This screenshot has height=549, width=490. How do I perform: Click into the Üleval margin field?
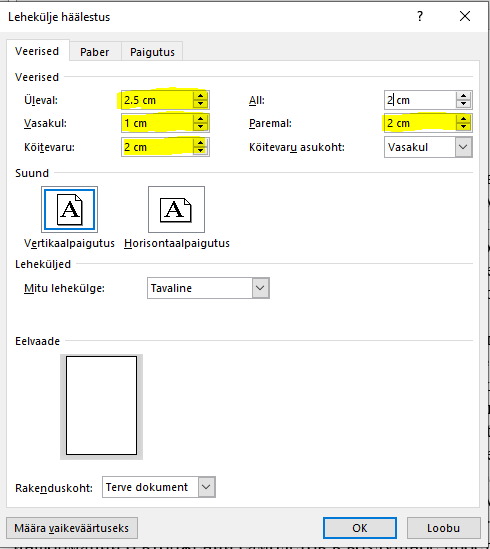[157, 100]
